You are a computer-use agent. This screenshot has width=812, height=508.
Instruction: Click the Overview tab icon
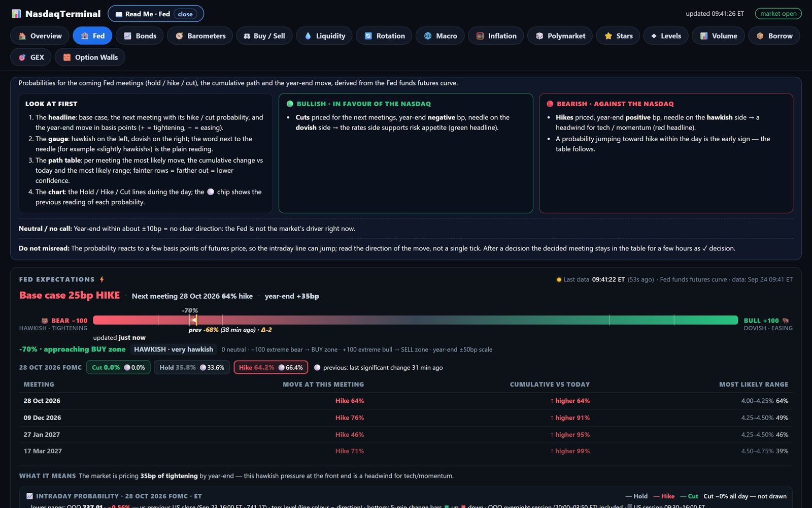tap(22, 36)
